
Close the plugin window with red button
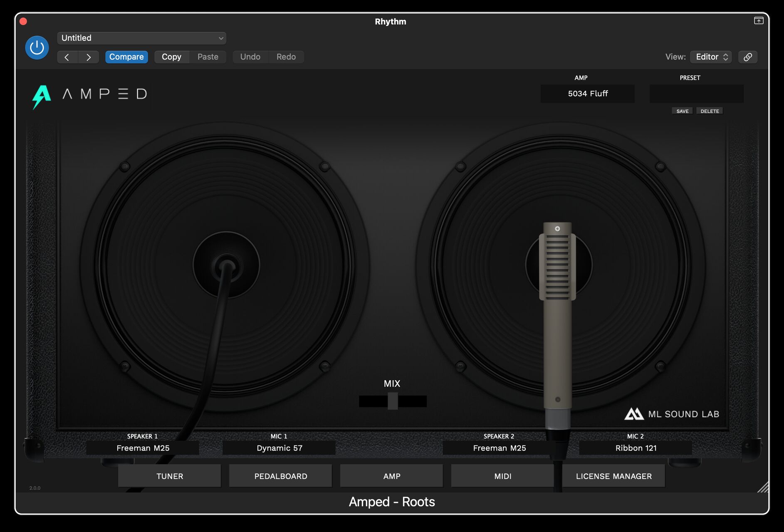point(23,22)
